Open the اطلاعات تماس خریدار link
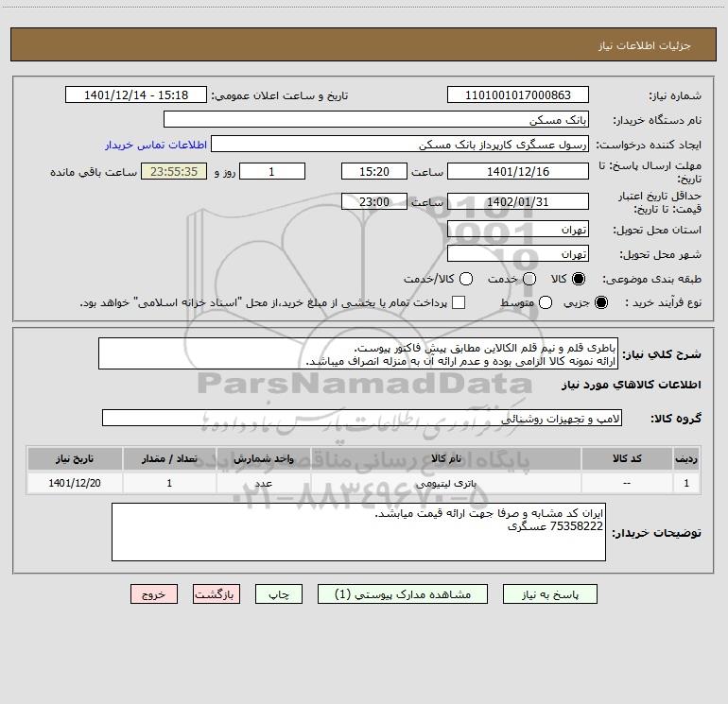Screen dimensions: 728x704 coord(156,145)
